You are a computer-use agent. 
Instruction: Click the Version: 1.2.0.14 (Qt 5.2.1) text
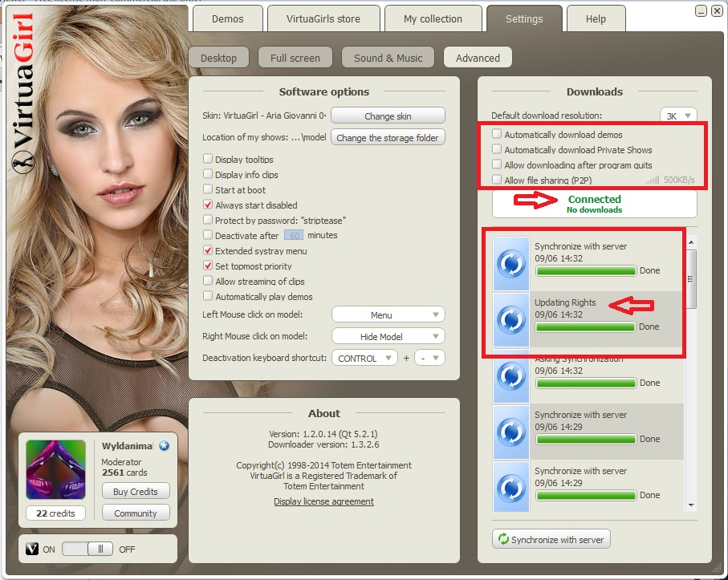(323, 434)
